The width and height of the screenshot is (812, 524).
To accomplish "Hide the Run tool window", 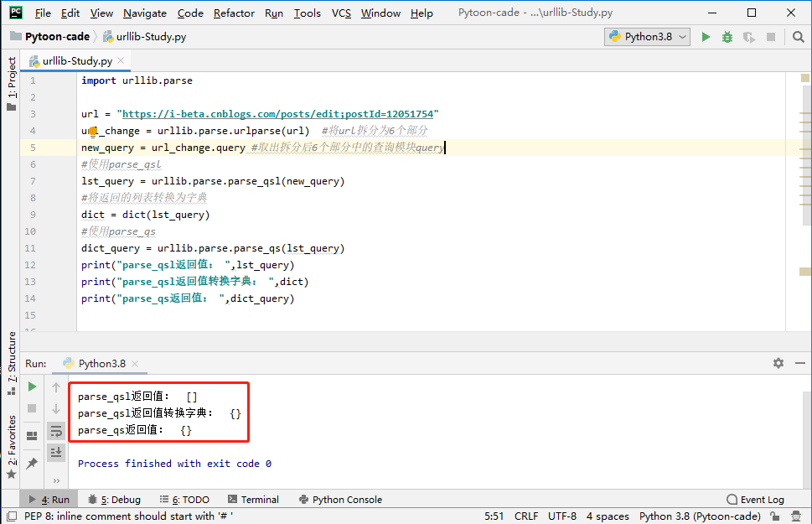I will tap(799, 363).
